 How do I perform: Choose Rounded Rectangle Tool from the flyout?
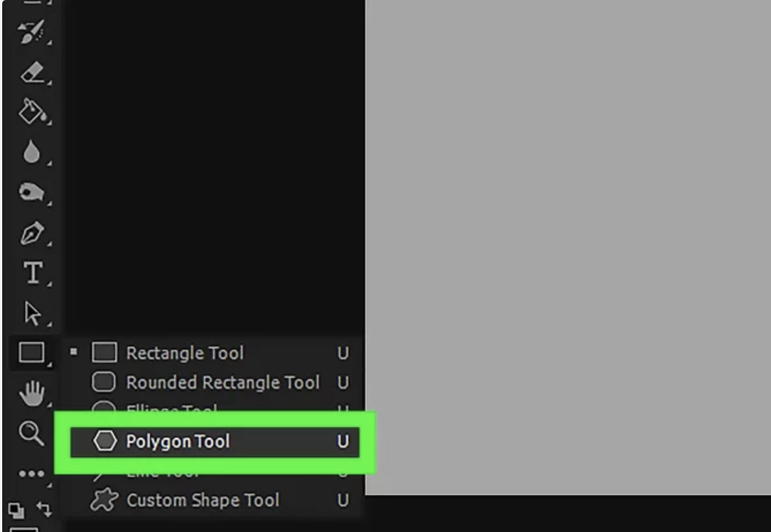222,382
